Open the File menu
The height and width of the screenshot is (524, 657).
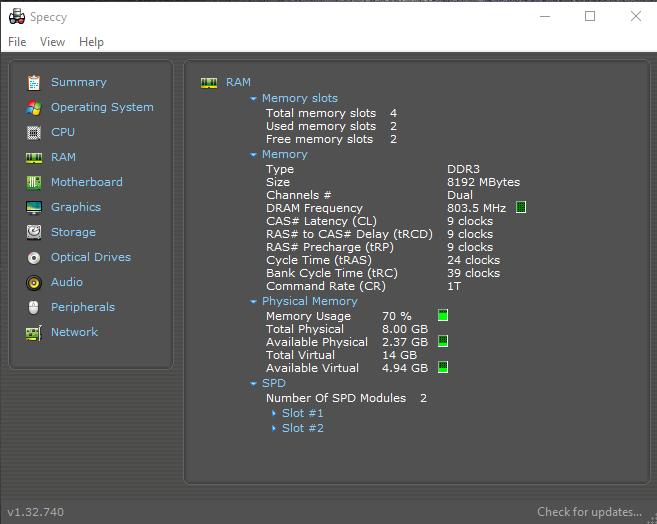(17, 42)
